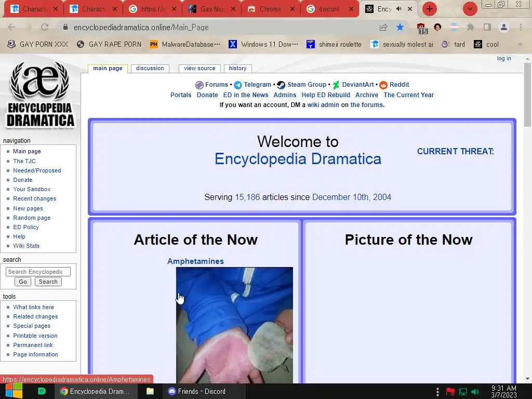Open New pages in navigation
Viewport: 532px width, 399px height.
click(x=28, y=208)
